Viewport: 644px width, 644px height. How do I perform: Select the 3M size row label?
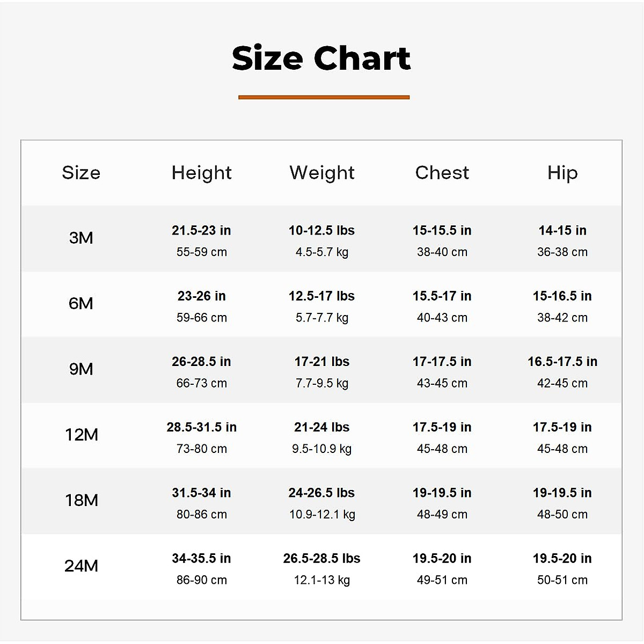(81, 238)
